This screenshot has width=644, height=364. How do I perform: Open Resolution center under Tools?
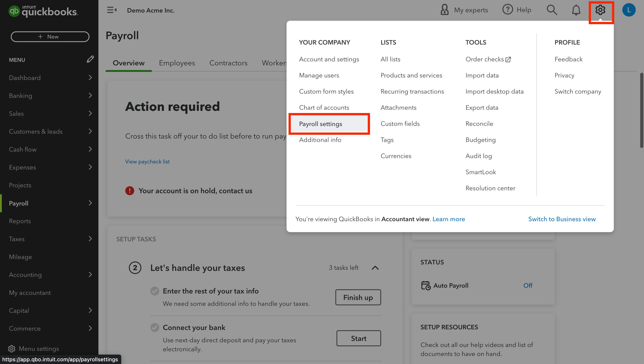pos(490,188)
